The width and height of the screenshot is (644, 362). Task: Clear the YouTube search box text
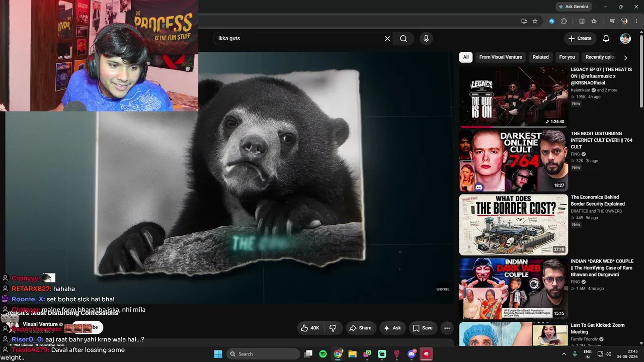click(x=387, y=38)
